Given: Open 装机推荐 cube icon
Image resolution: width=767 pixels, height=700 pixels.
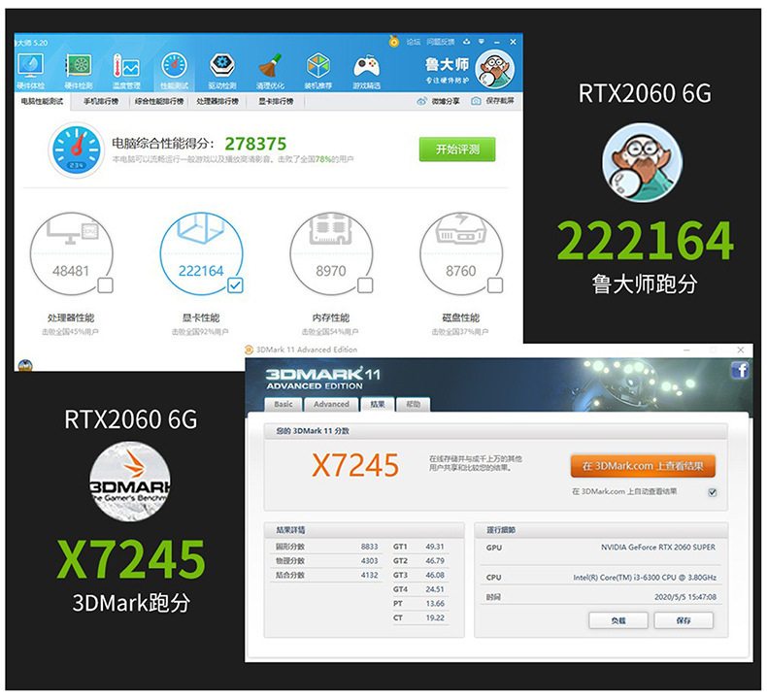Looking at the screenshot, I should [x=317, y=72].
